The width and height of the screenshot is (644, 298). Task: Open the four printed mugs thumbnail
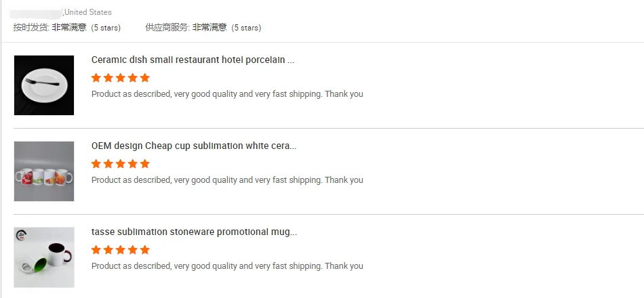(44, 171)
